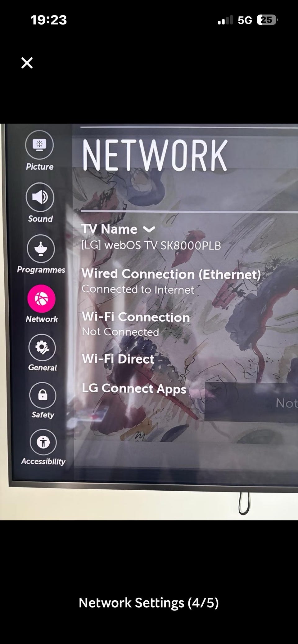Expand the TV Name chevron
This screenshot has width=298, height=644.
(149, 229)
